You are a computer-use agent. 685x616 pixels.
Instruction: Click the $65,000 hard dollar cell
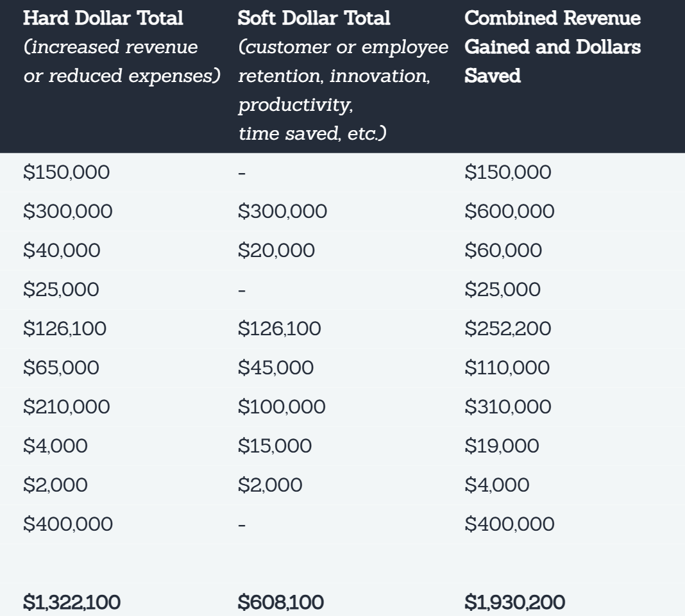tap(62, 368)
